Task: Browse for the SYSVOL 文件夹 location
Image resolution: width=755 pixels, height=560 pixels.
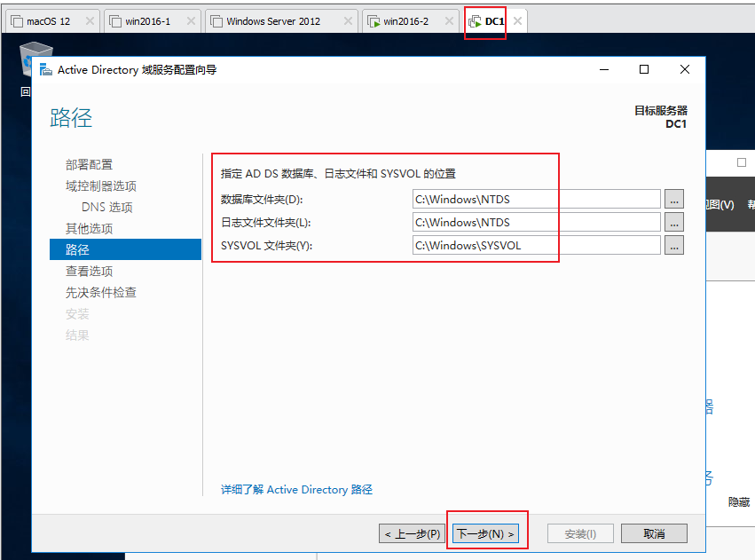Action: (674, 245)
